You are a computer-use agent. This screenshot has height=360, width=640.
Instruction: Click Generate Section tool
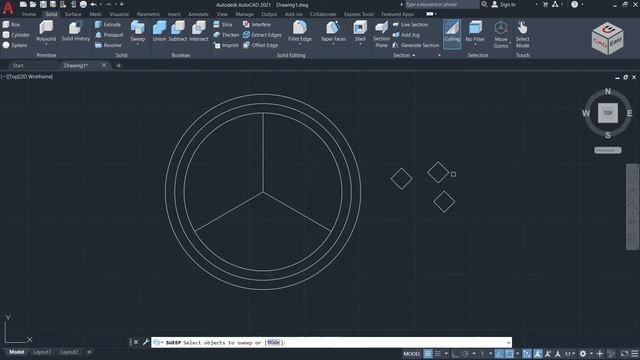coord(416,45)
